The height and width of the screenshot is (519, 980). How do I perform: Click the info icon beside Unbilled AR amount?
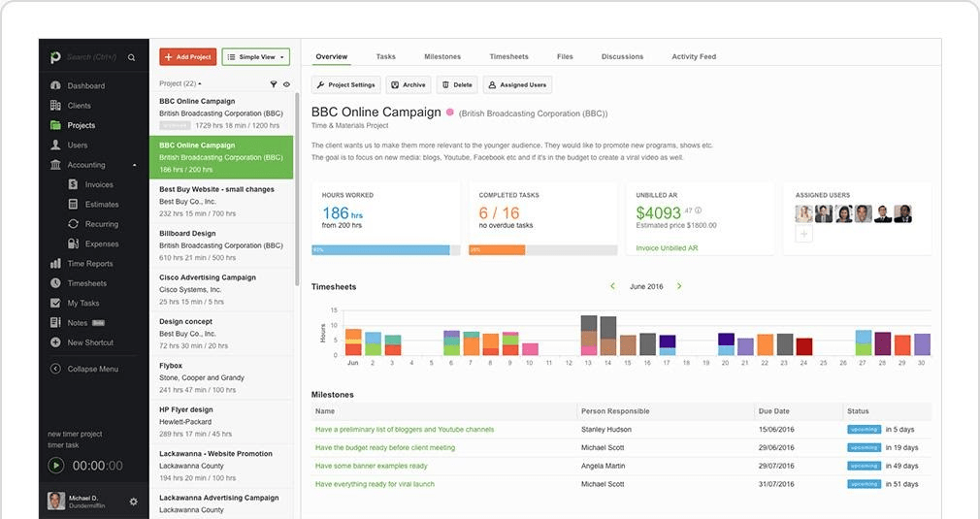tap(698, 211)
